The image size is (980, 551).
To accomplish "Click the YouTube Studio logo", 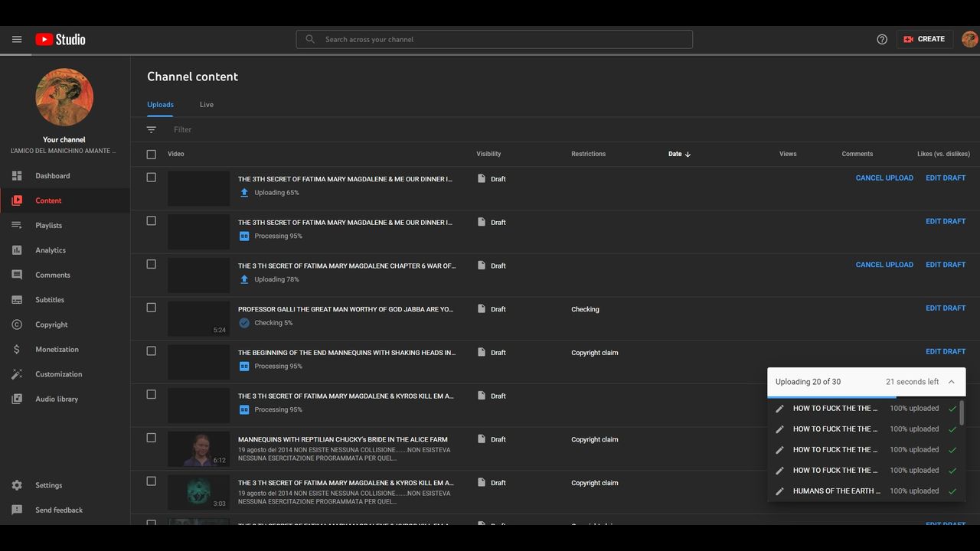I will click(x=60, y=39).
